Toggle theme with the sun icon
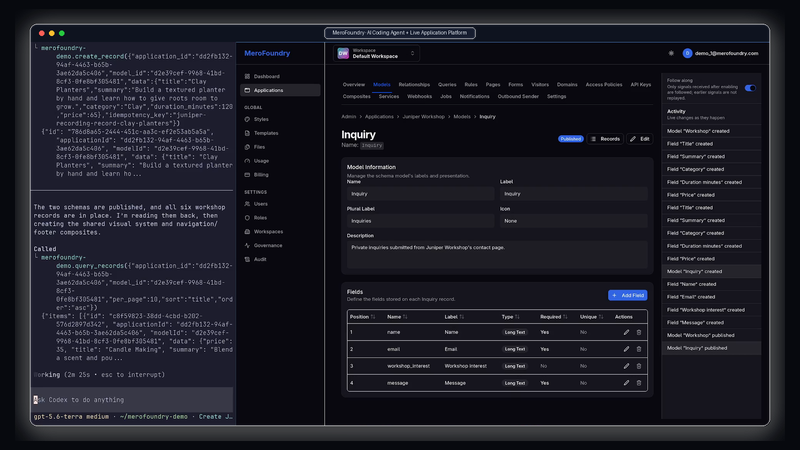 (x=671, y=53)
